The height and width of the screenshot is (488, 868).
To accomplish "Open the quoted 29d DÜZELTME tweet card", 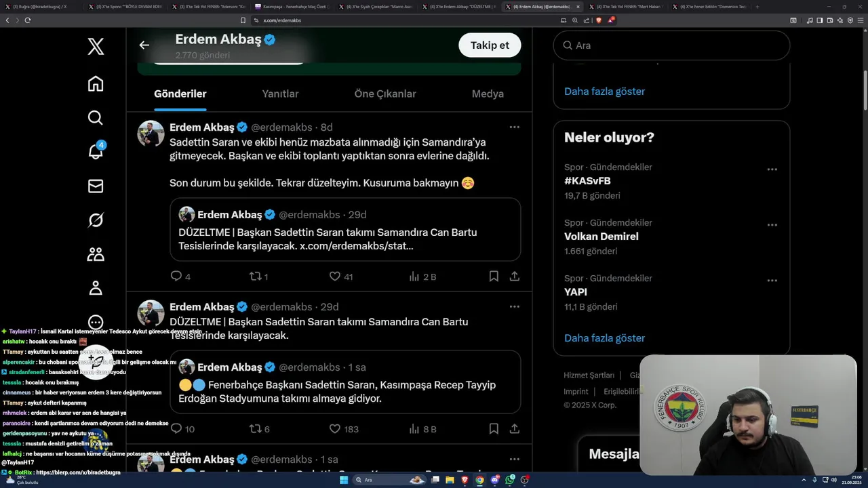I will (345, 229).
